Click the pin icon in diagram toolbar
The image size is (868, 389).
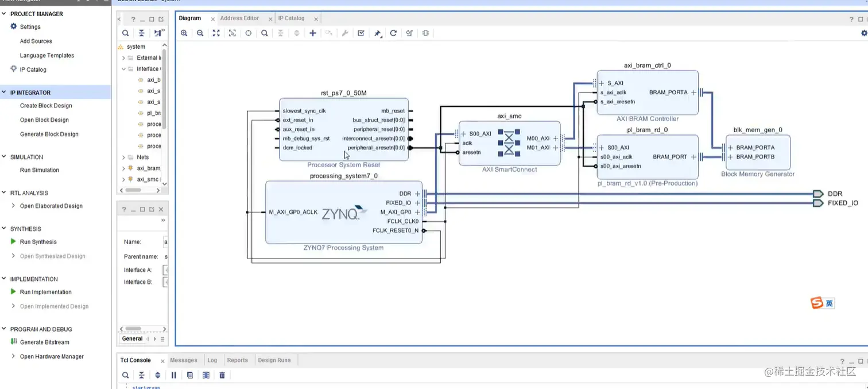378,33
